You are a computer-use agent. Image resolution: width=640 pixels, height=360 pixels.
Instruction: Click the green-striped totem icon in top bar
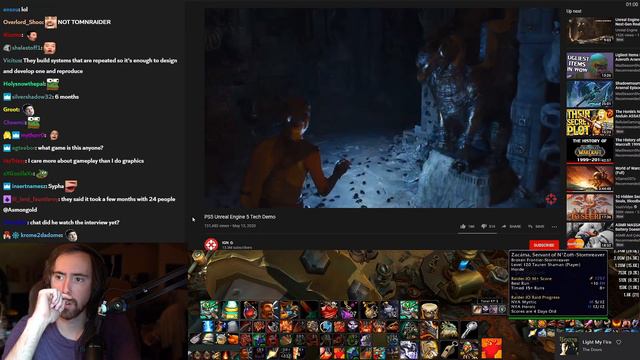(x=231, y=310)
